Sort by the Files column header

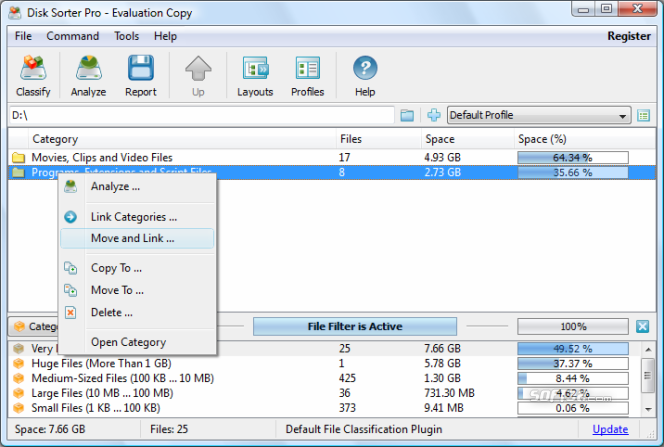pos(379,139)
